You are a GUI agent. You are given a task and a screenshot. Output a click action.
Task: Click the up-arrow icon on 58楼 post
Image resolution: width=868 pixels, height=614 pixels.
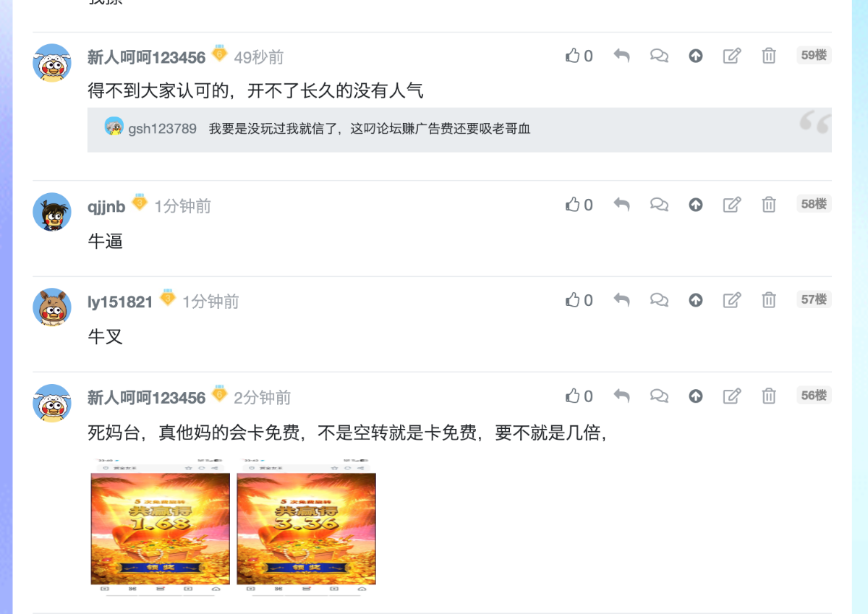point(696,205)
